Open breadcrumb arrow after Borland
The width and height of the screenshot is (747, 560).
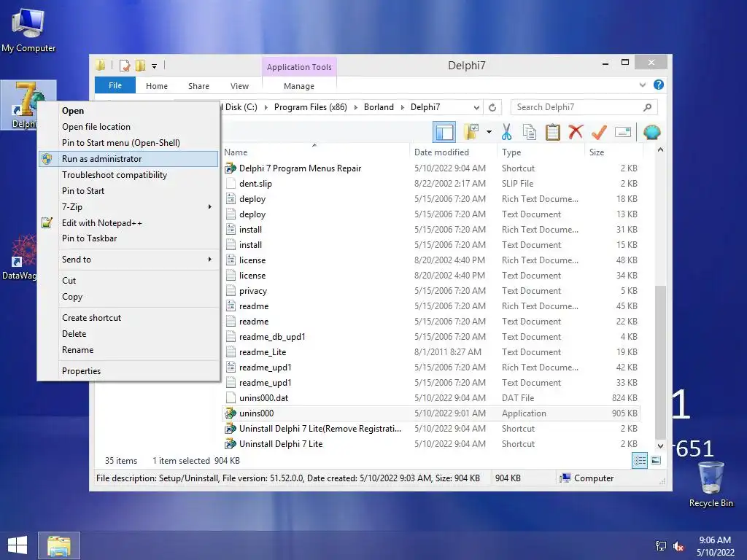pyautogui.click(x=403, y=108)
